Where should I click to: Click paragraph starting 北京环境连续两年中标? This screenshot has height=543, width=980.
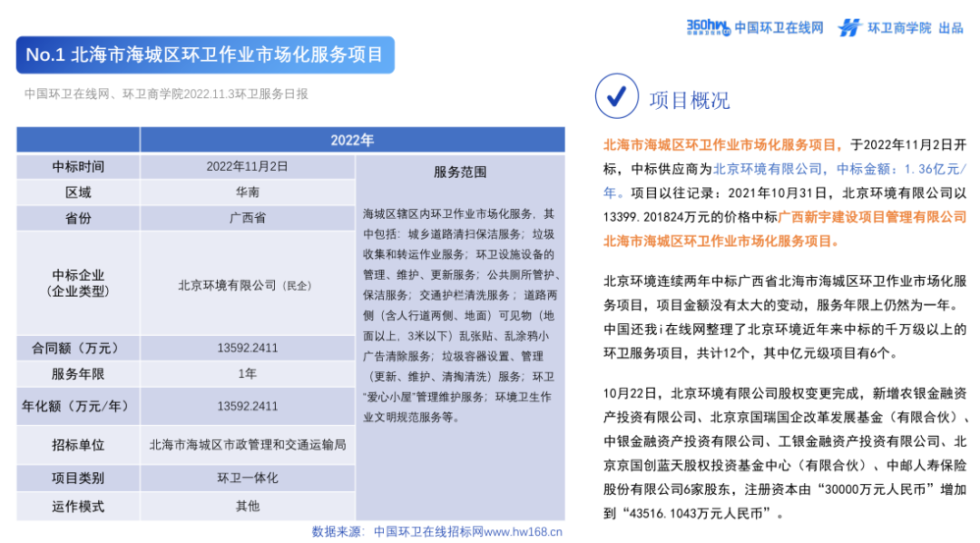785,317
